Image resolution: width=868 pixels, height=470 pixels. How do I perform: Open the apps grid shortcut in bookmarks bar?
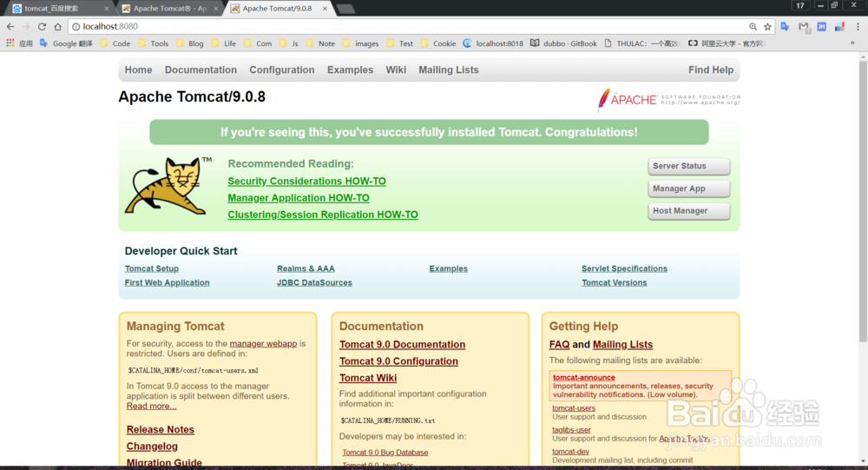(x=10, y=43)
